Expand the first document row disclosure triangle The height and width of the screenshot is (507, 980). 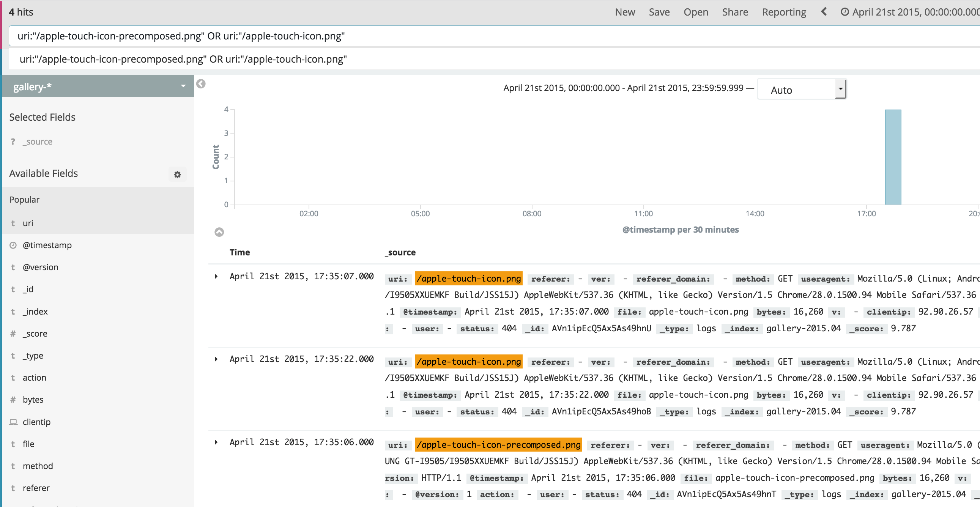click(217, 277)
